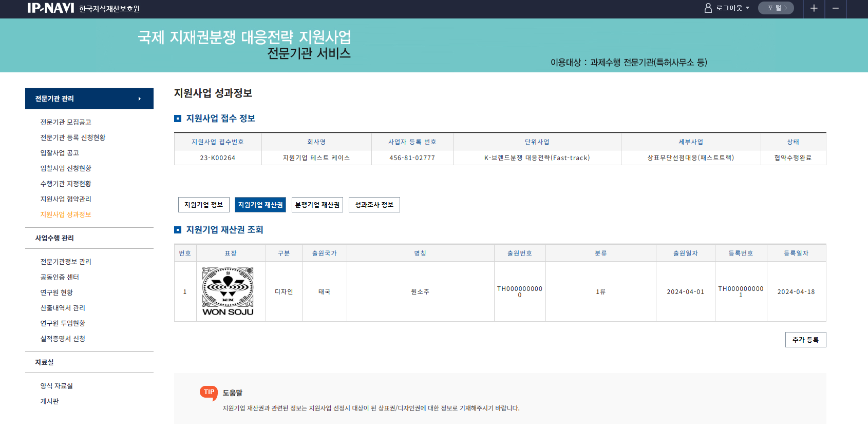868x431 pixels.
Task: Open the 로그아웃 dropdown arrow
Action: point(747,8)
